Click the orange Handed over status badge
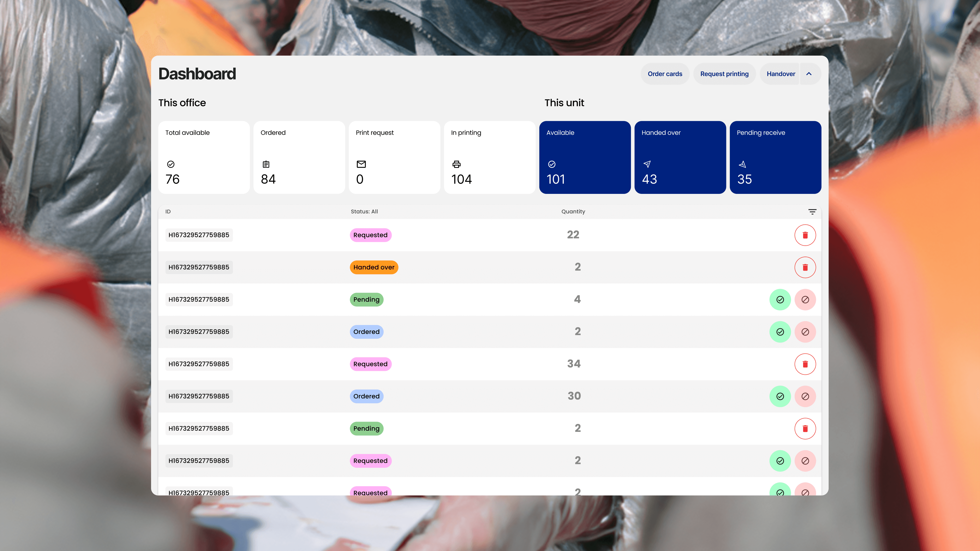Image resolution: width=980 pixels, height=551 pixels. (374, 267)
